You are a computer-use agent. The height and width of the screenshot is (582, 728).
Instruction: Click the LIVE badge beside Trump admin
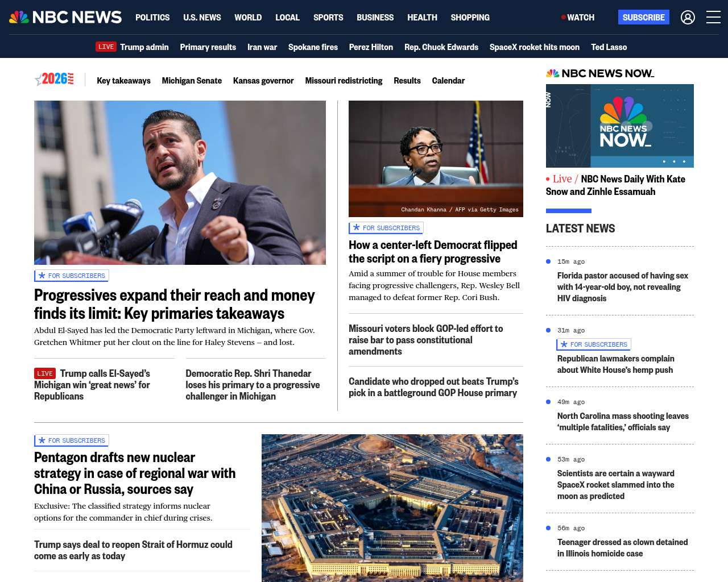pyautogui.click(x=106, y=47)
